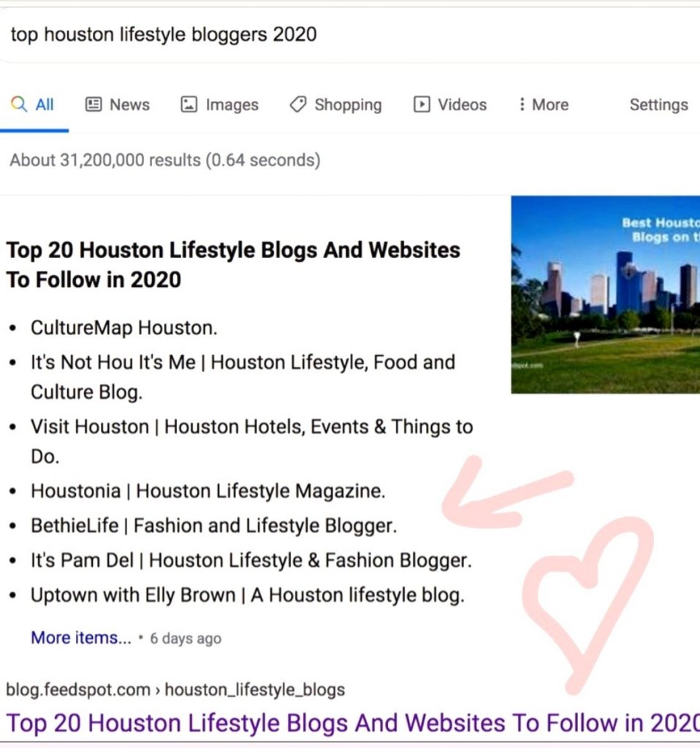The image size is (700, 748).
Task: Open the Videos results tab
Action: pos(450,104)
